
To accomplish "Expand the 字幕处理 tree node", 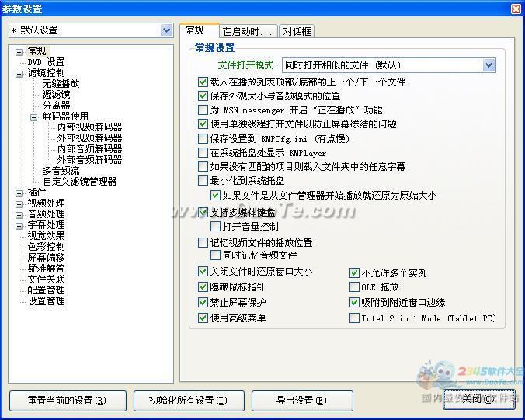I will pyautogui.click(x=19, y=226).
